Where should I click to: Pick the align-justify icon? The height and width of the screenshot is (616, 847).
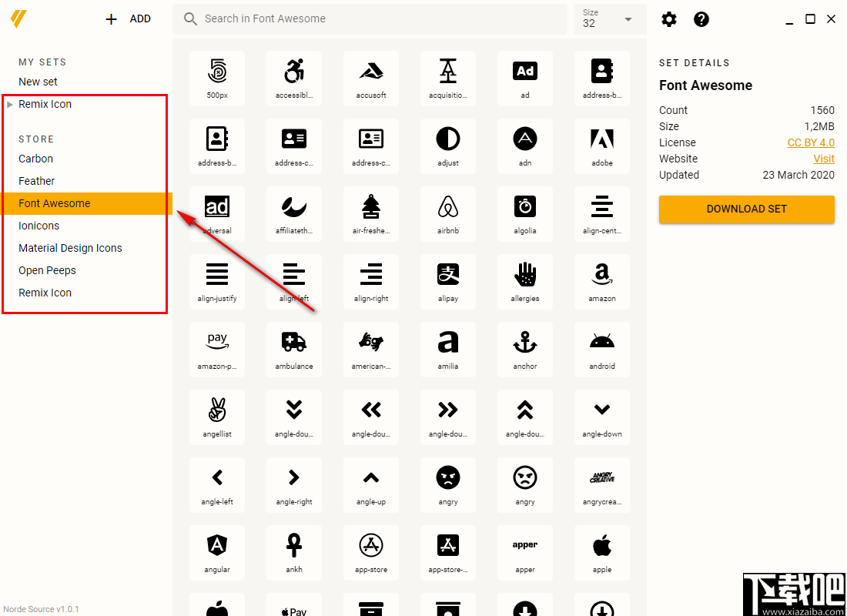217,282
